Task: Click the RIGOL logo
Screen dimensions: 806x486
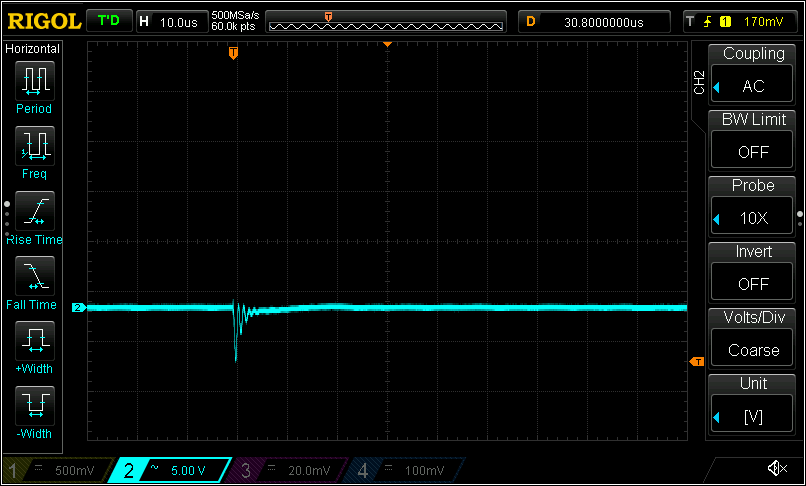Action: 44,21
